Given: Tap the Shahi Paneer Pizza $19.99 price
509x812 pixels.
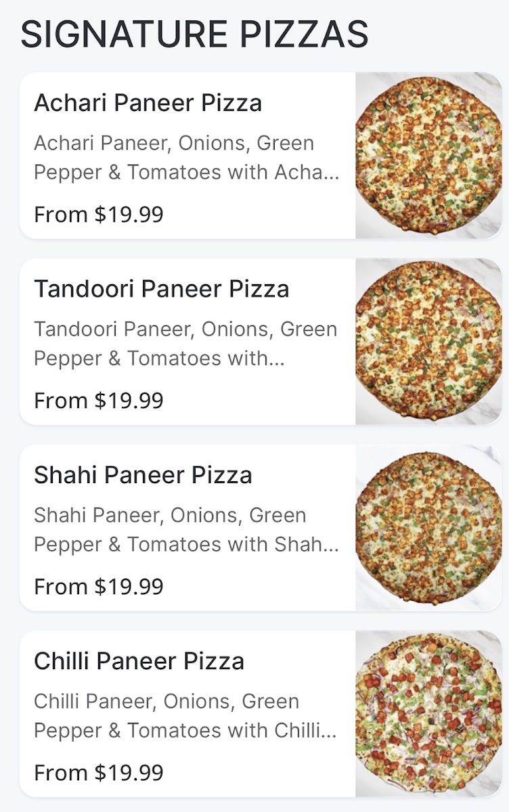Looking at the screenshot, I should tap(99, 587).
